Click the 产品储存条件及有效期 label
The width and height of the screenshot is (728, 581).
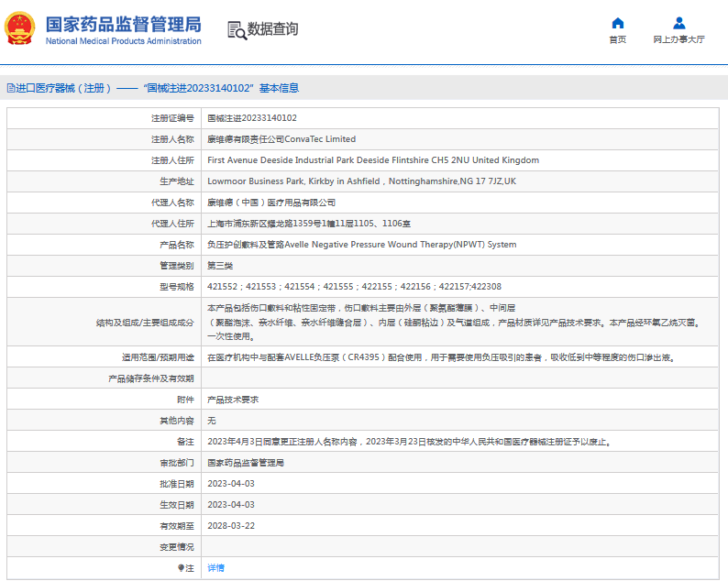[x=151, y=378]
